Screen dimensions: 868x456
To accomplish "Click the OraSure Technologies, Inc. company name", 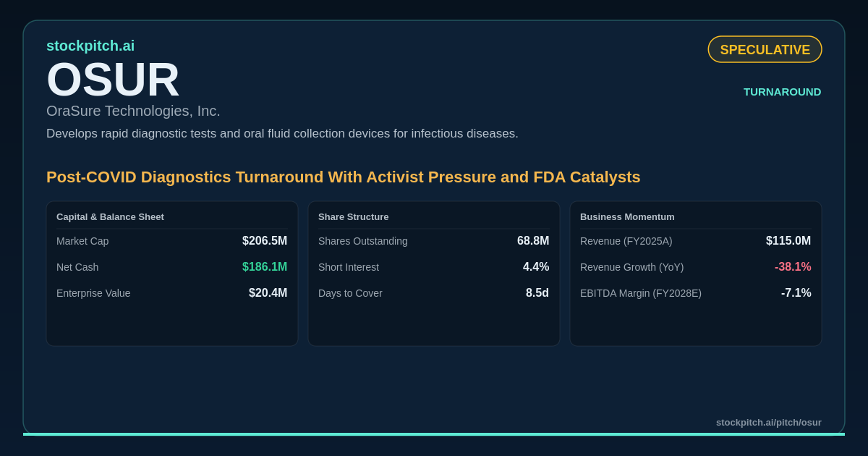I will [133, 111].
